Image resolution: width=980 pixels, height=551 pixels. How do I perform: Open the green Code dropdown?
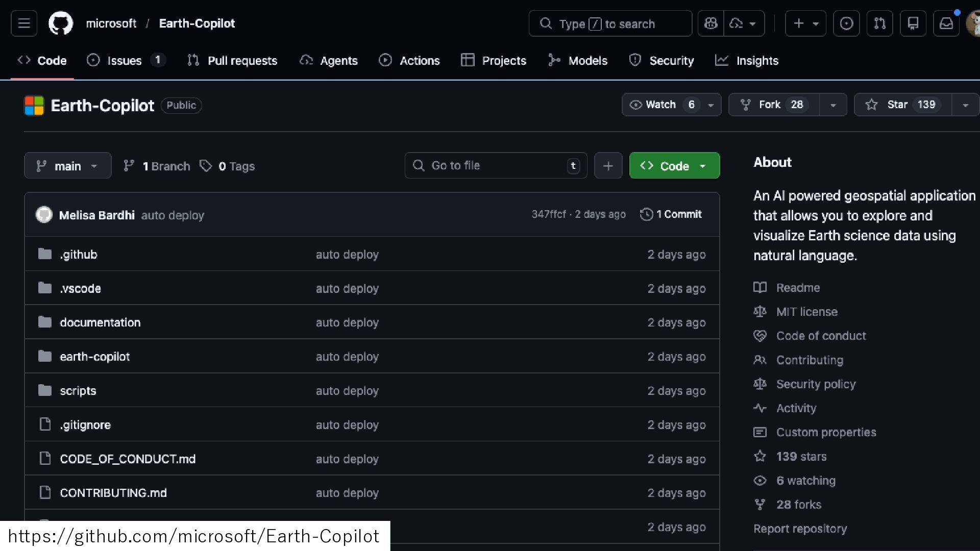click(x=674, y=166)
